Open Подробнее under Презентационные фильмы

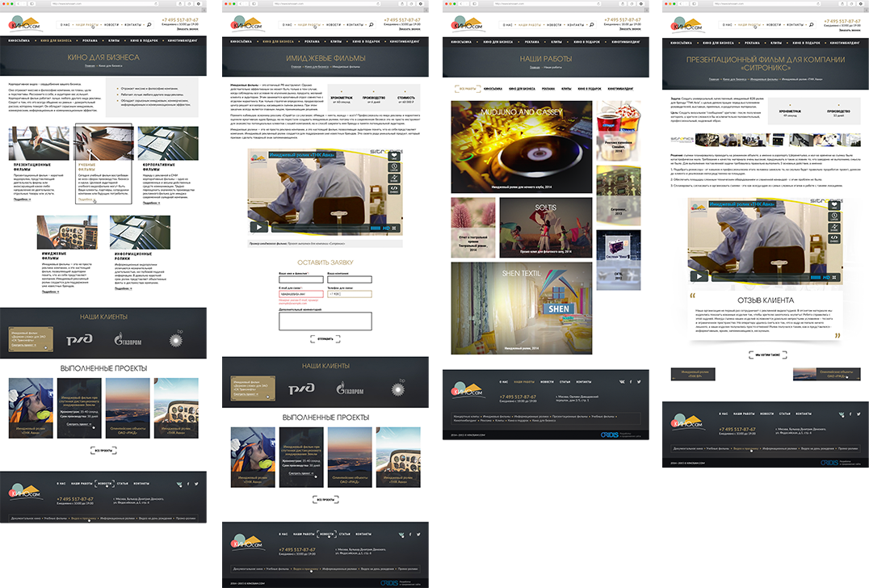(22, 199)
